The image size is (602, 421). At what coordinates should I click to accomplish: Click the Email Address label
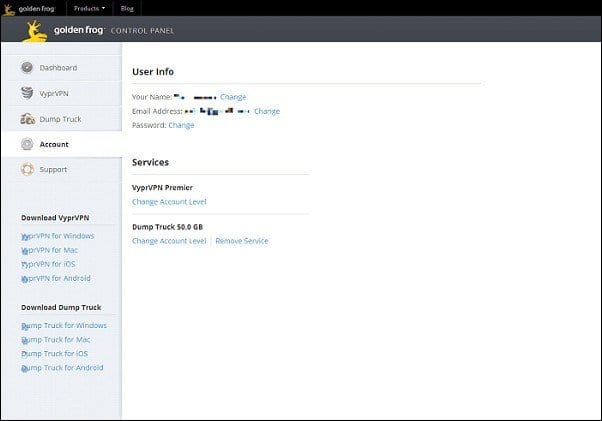[x=157, y=111]
